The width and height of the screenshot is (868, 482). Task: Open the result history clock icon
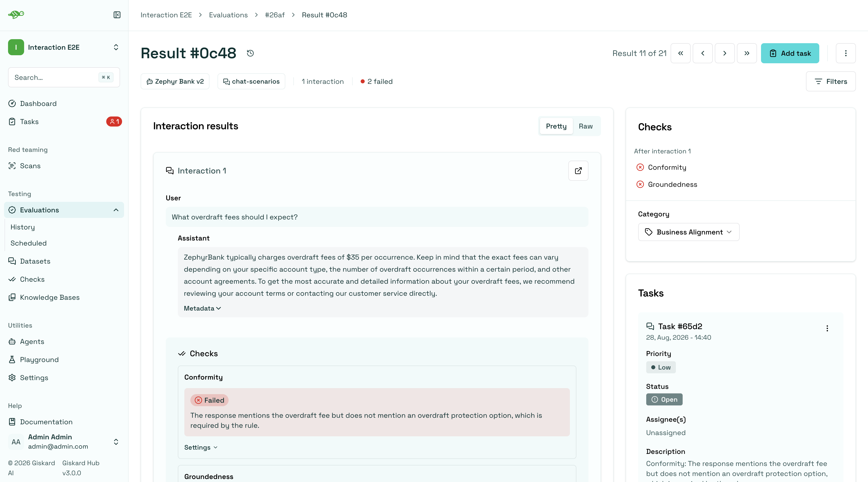(x=250, y=53)
